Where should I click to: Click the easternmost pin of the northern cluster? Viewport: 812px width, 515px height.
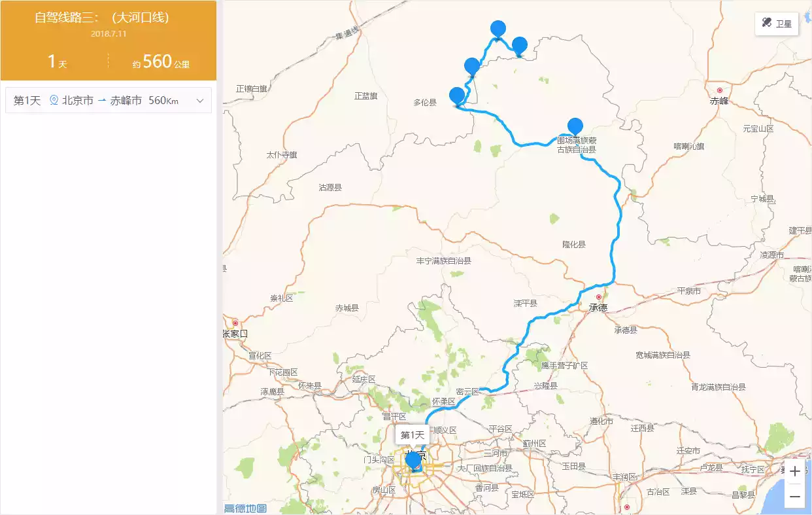coord(520,45)
